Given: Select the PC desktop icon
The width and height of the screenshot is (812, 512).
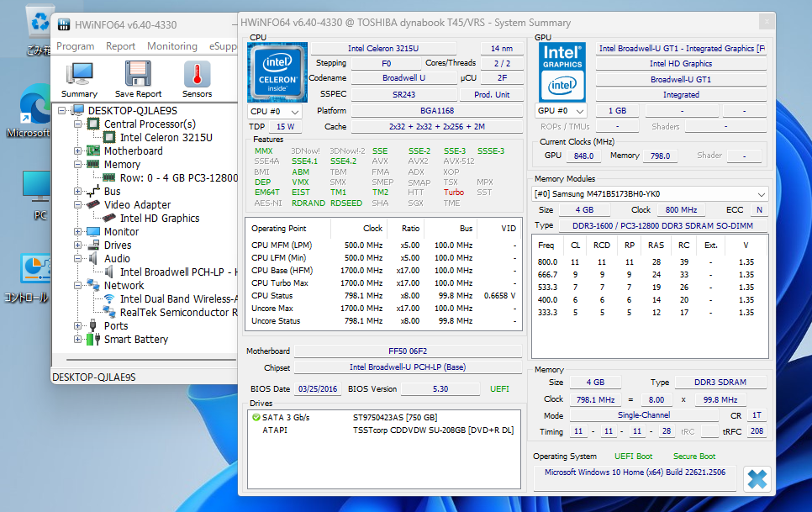Looking at the screenshot, I should (x=37, y=187).
